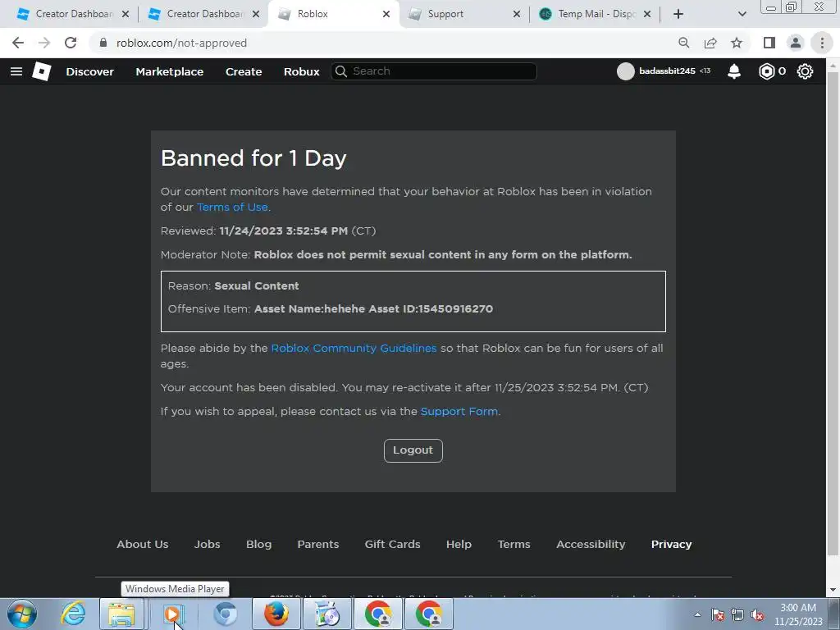Click the browser forward arrow
The height and width of the screenshot is (630, 840).
pos(44,43)
